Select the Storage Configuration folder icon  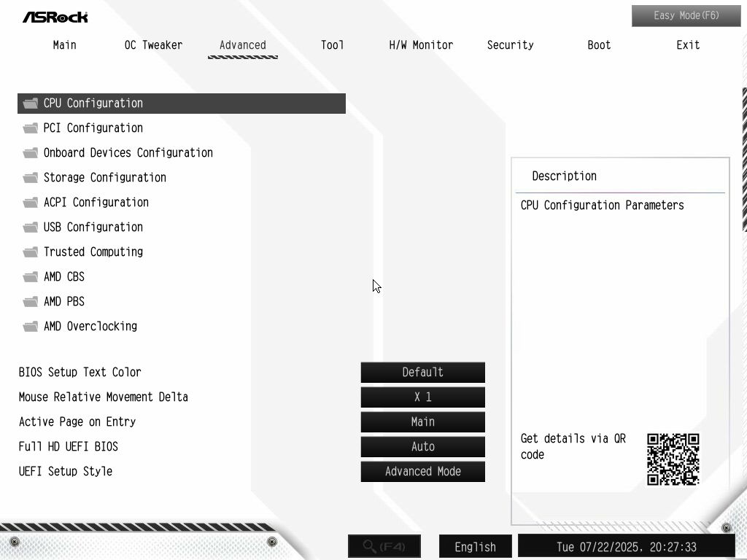[x=31, y=178]
